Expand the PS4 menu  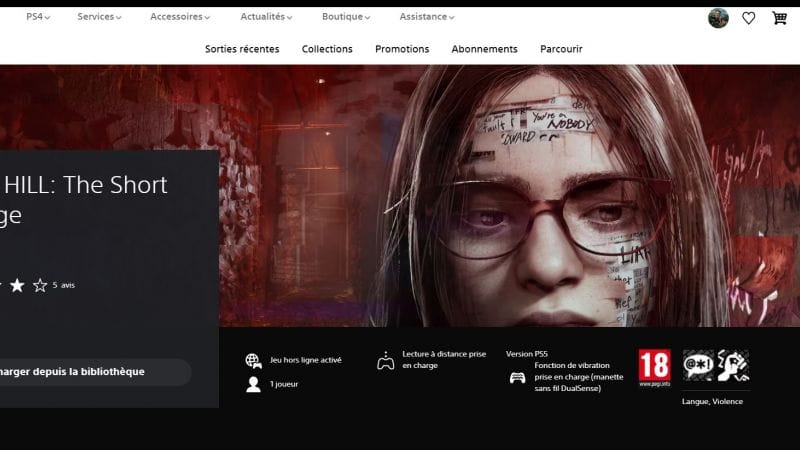(x=38, y=17)
